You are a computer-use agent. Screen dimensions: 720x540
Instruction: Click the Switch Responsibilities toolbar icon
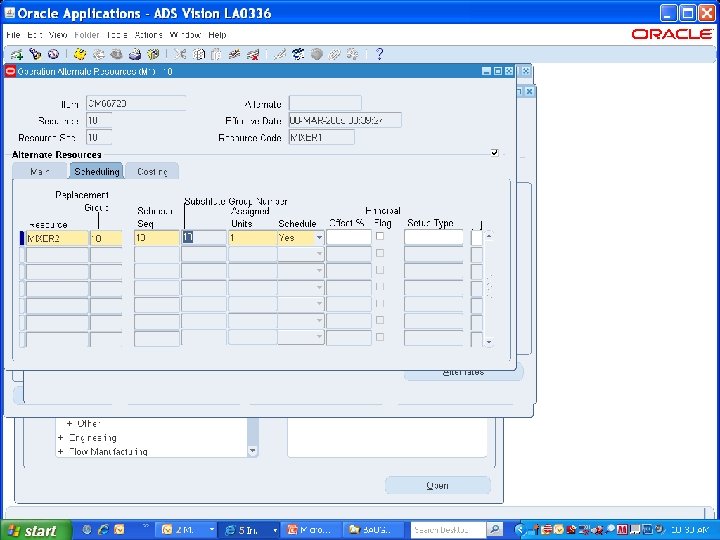click(x=117, y=55)
